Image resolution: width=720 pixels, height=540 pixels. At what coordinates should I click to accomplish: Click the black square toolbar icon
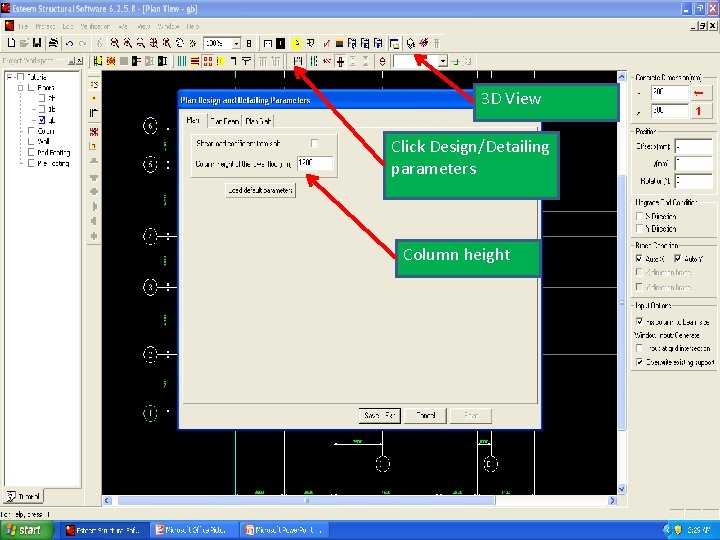(x=281, y=44)
